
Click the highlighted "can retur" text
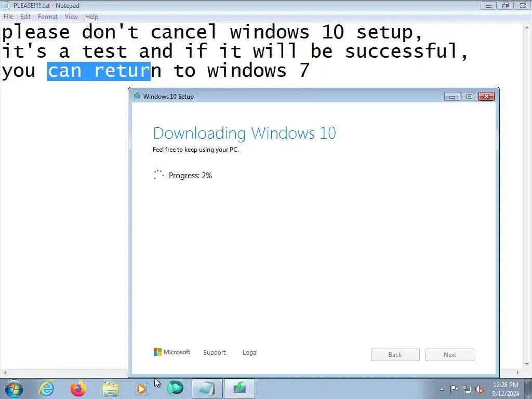(99, 71)
